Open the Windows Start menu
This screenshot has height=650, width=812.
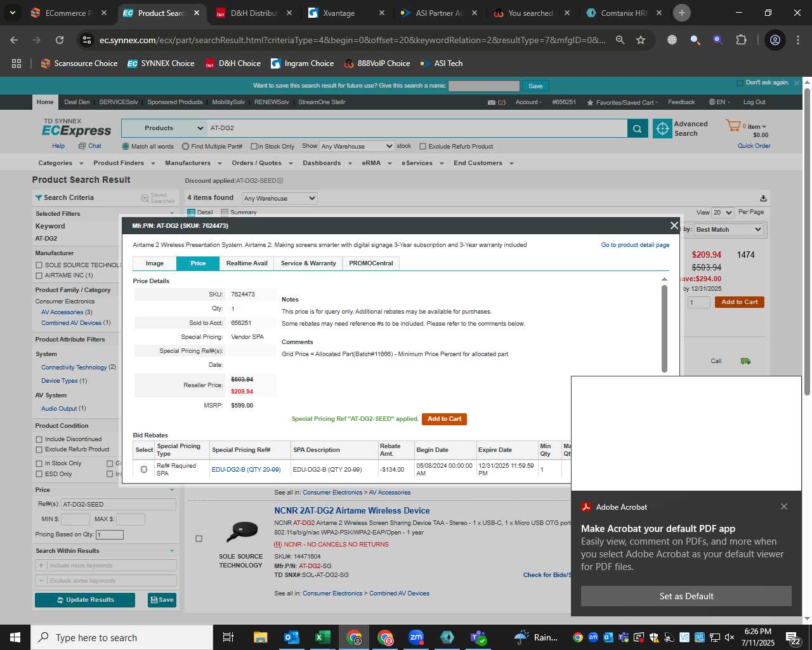click(15, 637)
